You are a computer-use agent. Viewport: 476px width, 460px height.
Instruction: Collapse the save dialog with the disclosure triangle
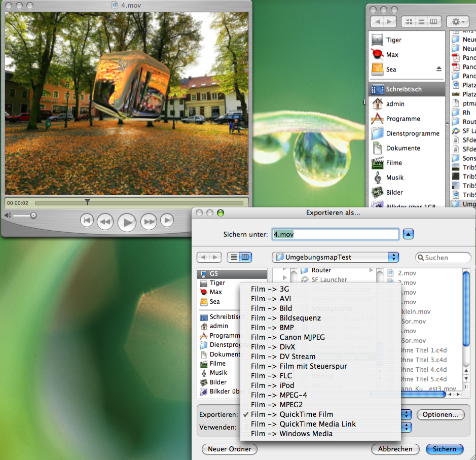point(409,234)
